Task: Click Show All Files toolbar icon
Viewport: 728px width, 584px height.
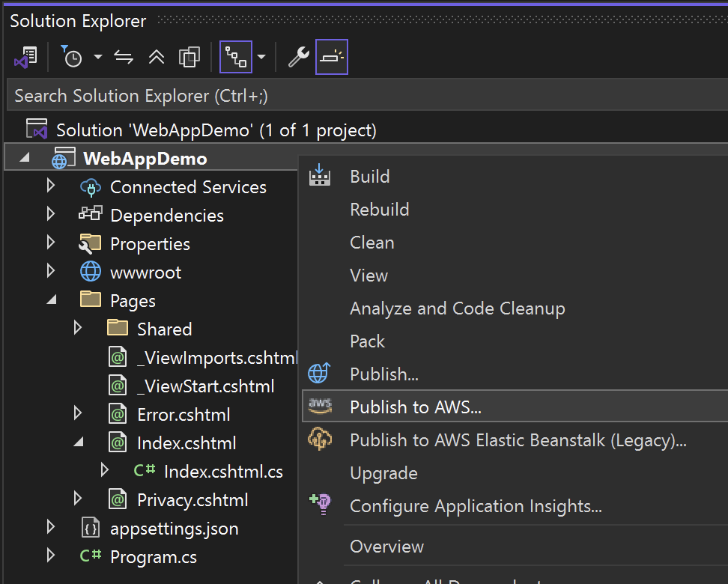Action: click(189, 57)
